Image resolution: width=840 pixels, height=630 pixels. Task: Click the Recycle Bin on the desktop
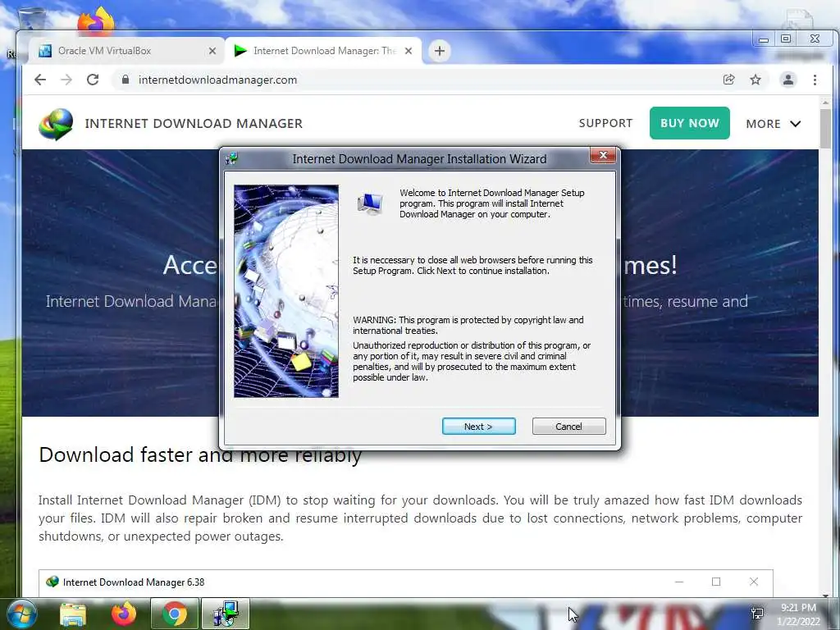(31, 19)
